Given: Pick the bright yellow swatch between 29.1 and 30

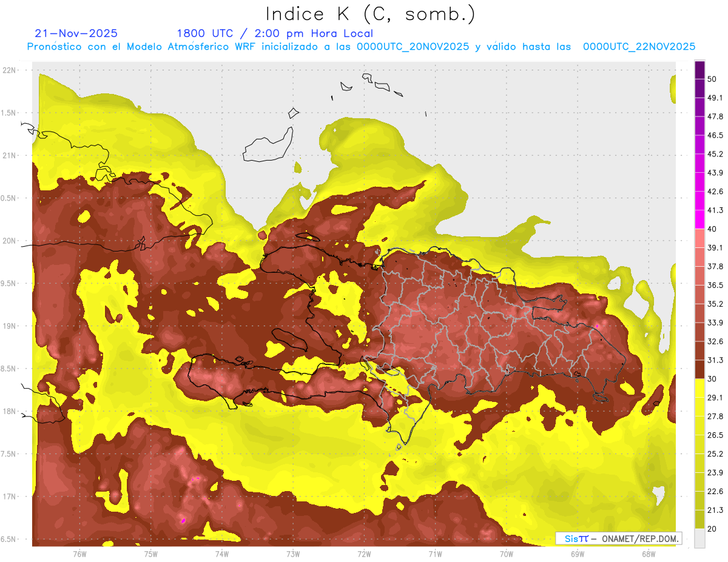Looking at the screenshot, I should 700,388.
